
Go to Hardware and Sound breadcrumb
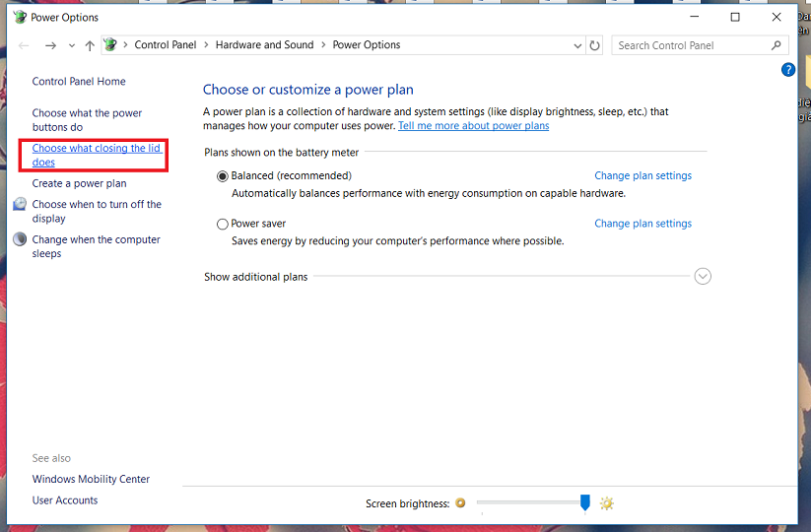tap(264, 45)
